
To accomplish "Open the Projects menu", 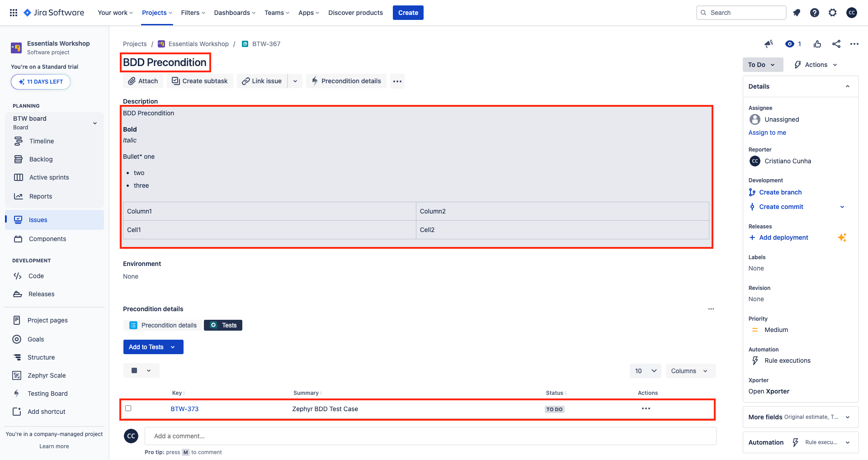I will point(157,13).
